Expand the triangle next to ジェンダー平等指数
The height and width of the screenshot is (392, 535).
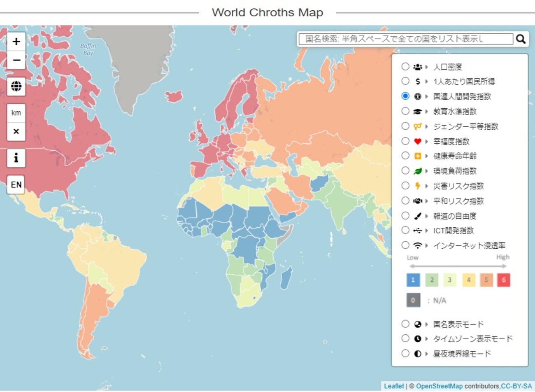tap(427, 126)
